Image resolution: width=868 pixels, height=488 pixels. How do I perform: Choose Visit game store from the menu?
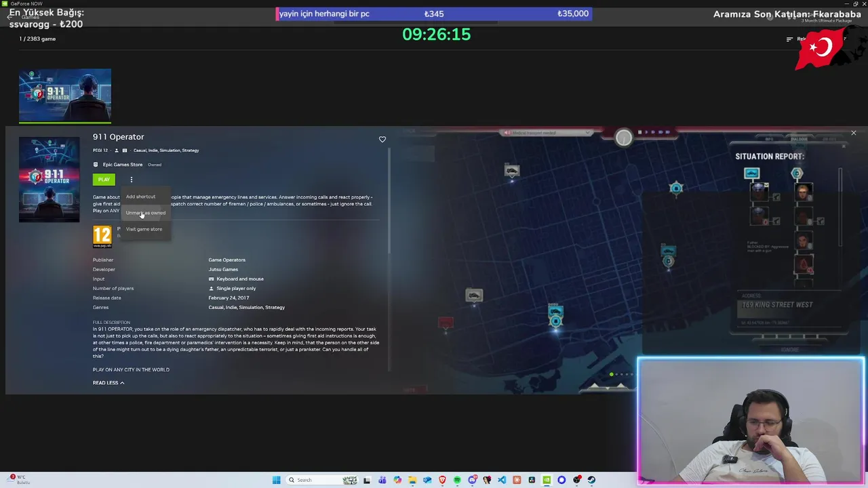pos(144,229)
